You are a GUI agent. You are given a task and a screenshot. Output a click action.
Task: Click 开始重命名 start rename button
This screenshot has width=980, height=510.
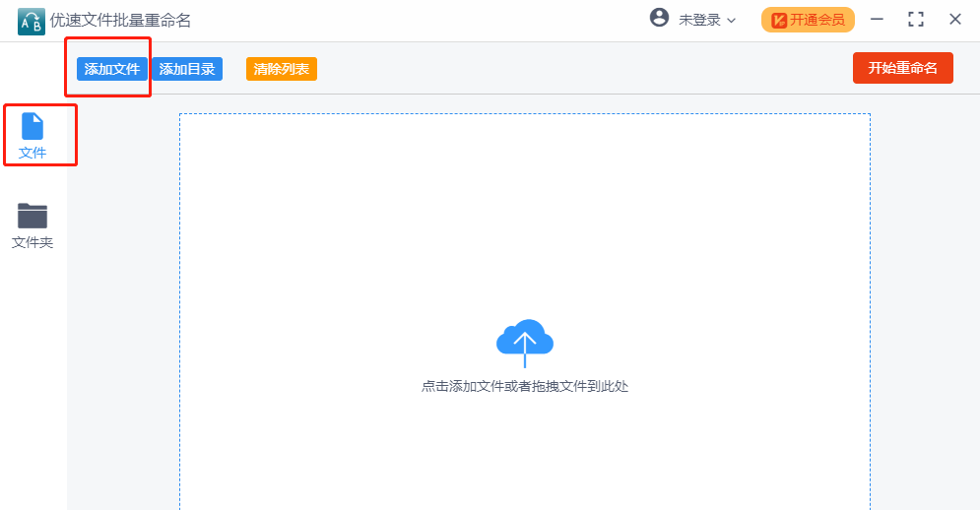(903, 68)
